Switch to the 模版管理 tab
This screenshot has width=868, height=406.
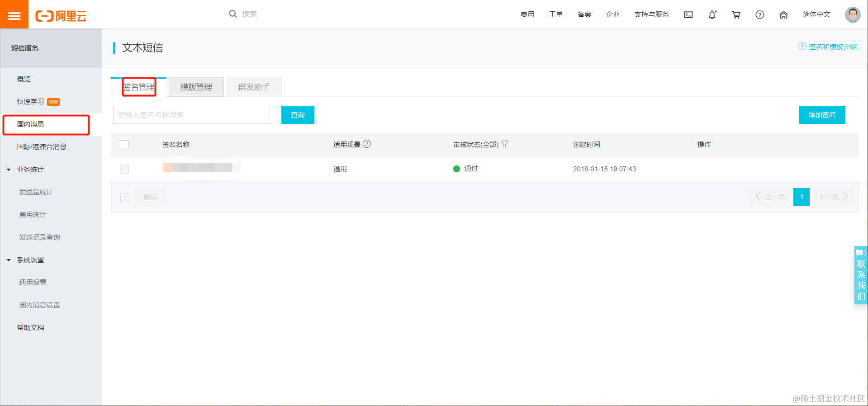pyautogui.click(x=196, y=87)
